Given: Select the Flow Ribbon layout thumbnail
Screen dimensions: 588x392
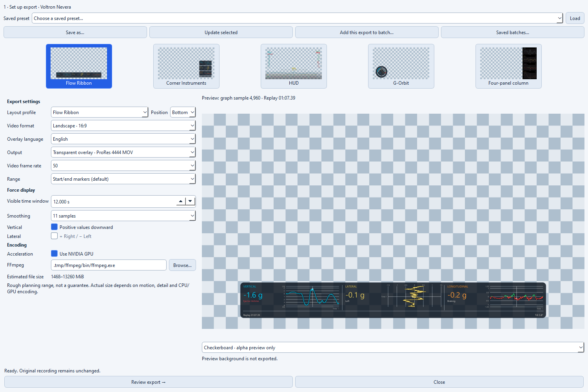Looking at the screenshot, I should tap(79, 66).
